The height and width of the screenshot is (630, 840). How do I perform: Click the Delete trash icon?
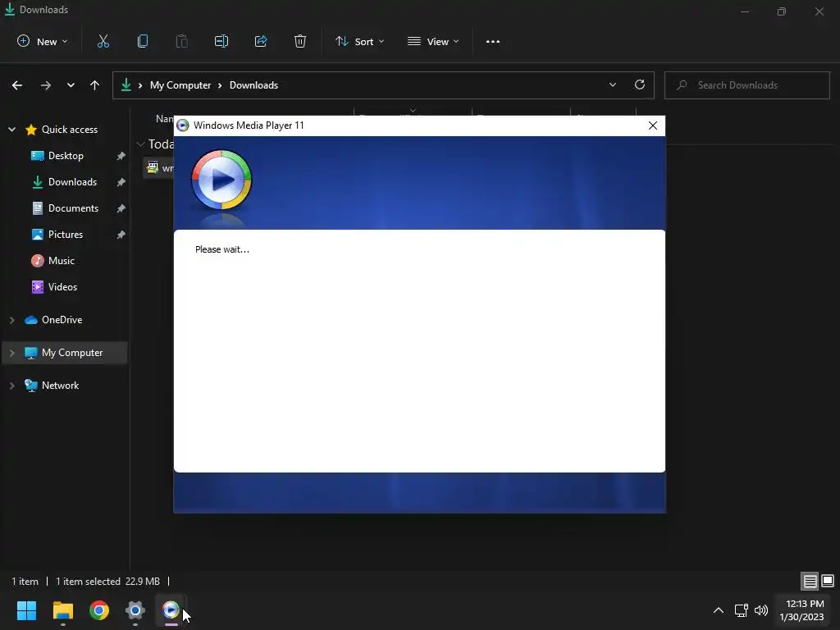click(300, 41)
